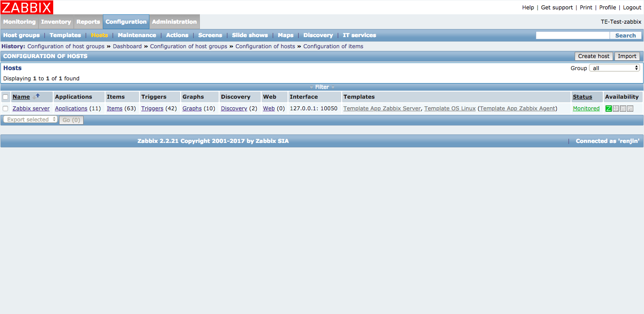Click 'Displaying 1 to 1 of 1 found' text
644x314 pixels.
click(41, 79)
